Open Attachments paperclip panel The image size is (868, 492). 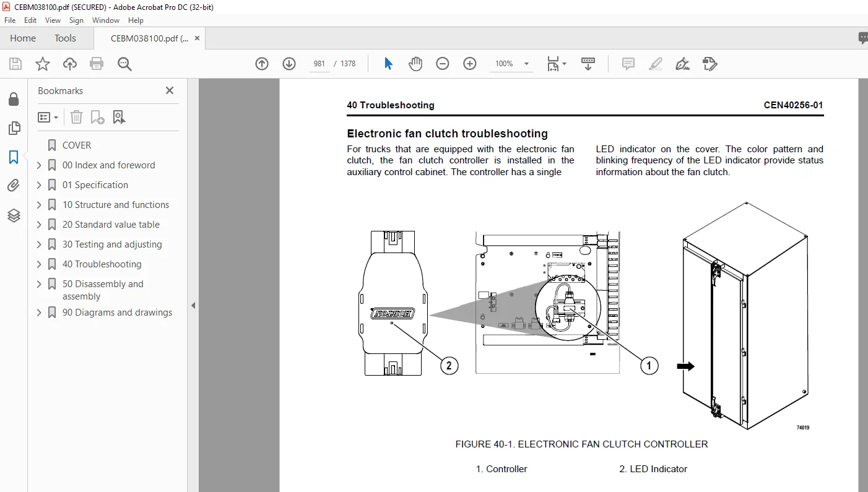(x=14, y=186)
